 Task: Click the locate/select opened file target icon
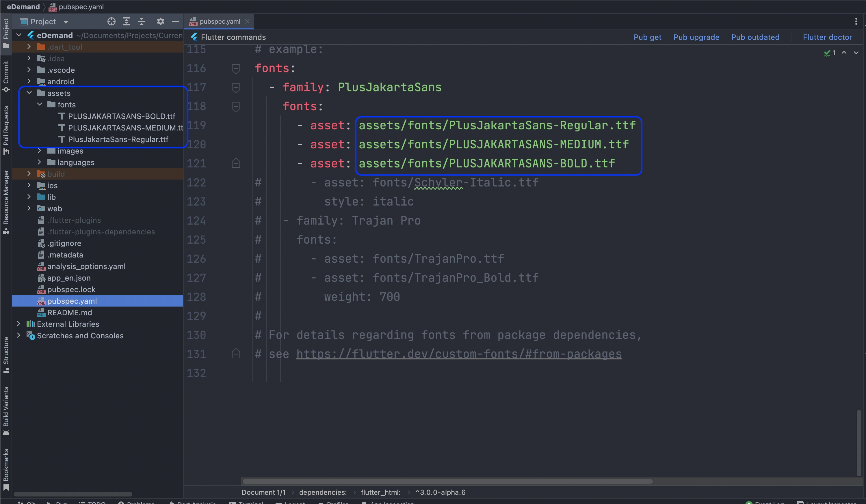pyautogui.click(x=111, y=22)
